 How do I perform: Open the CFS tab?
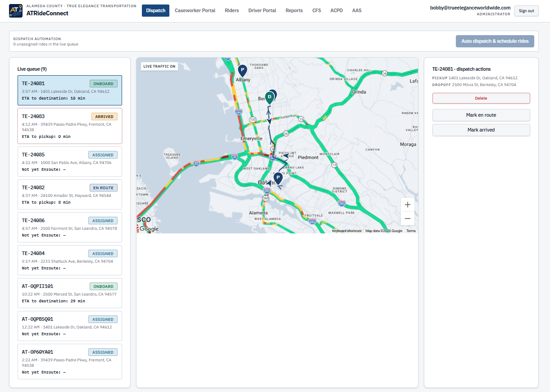[317, 10]
